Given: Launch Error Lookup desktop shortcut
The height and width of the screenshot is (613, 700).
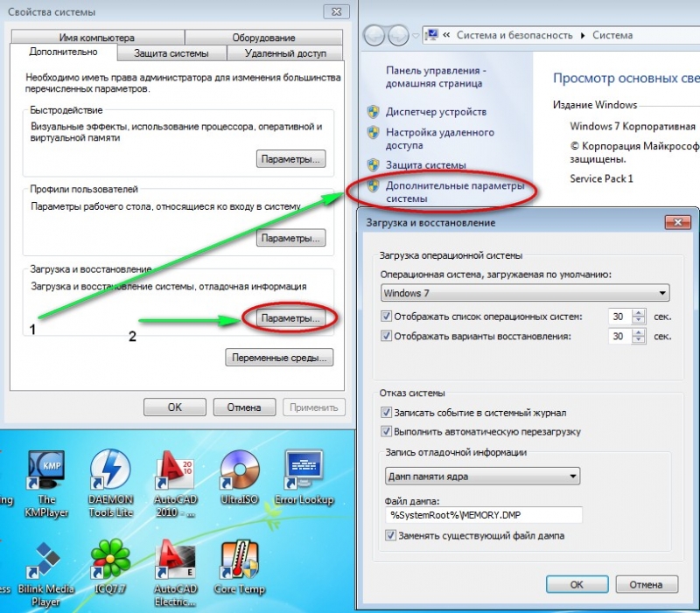Looking at the screenshot, I should 304,478.
